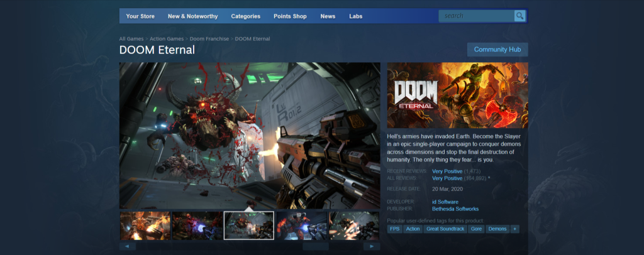Viewport: 644px width, 255px height.
Task: Open the News tab
Action: pyautogui.click(x=328, y=16)
